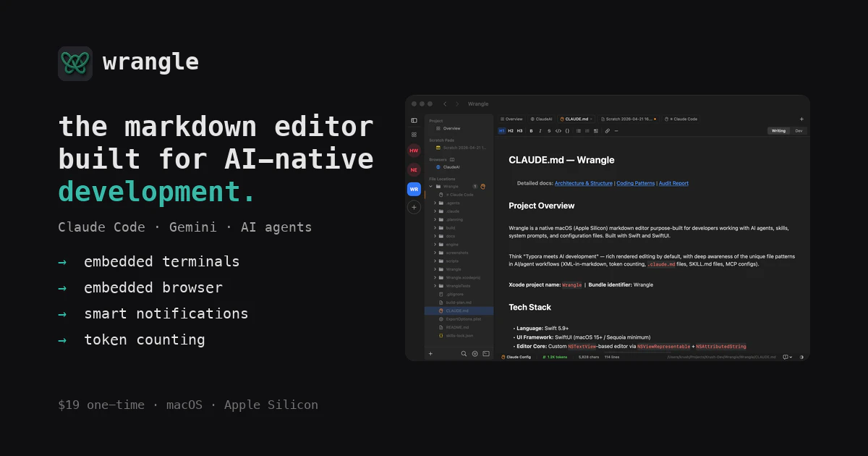This screenshot has height=456, width=868.
Task: Open split browser icon next to Browsers
Action: point(452,159)
